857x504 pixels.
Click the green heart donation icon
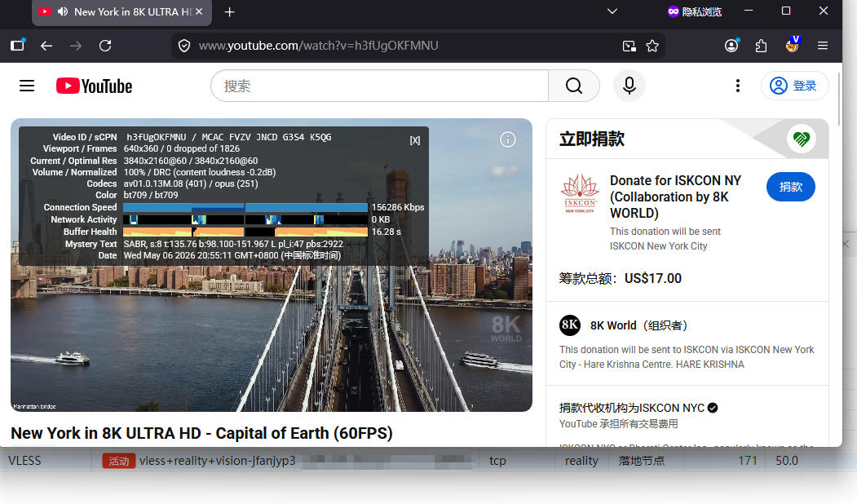point(802,139)
